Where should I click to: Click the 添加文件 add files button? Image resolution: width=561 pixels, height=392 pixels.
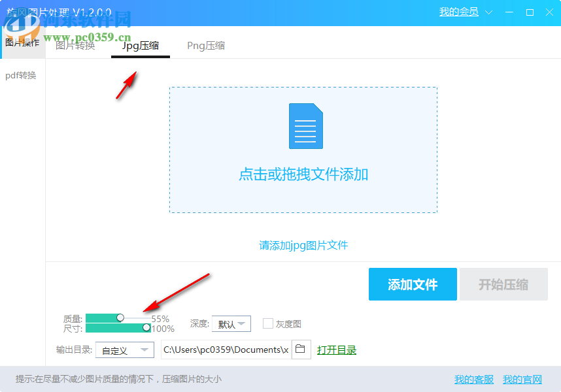[x=413, y=284]
